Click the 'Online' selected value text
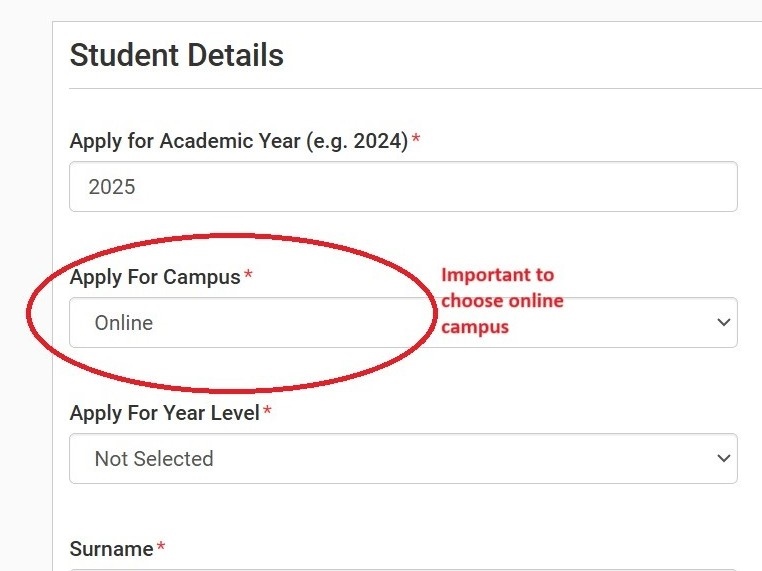 pos(124,323)
